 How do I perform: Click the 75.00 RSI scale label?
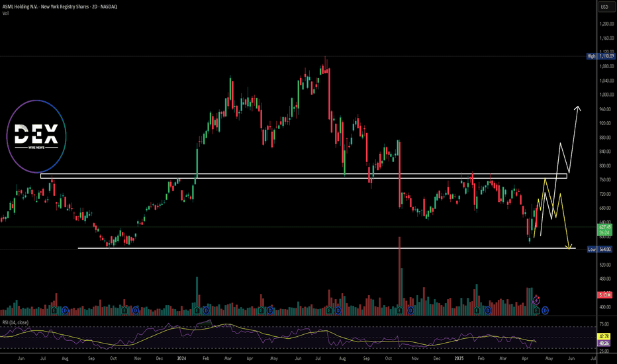click(x=604, y=325)
